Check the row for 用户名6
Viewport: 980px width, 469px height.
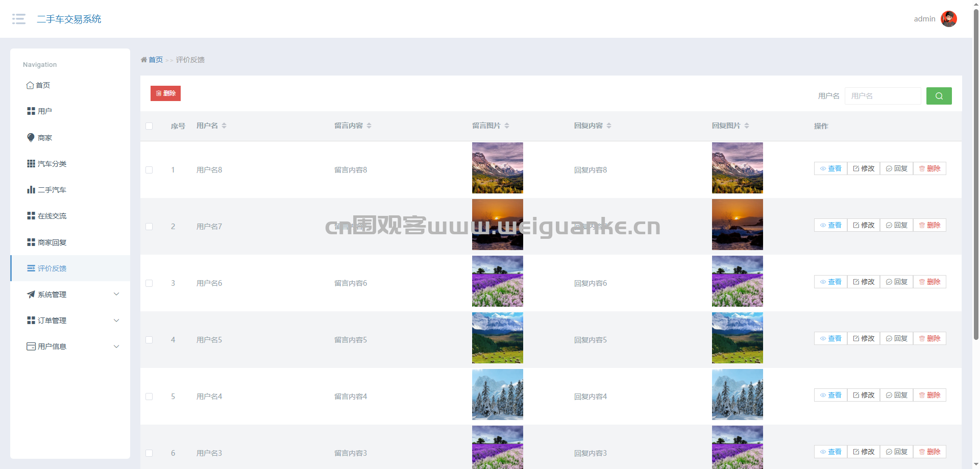pos(149,283)
